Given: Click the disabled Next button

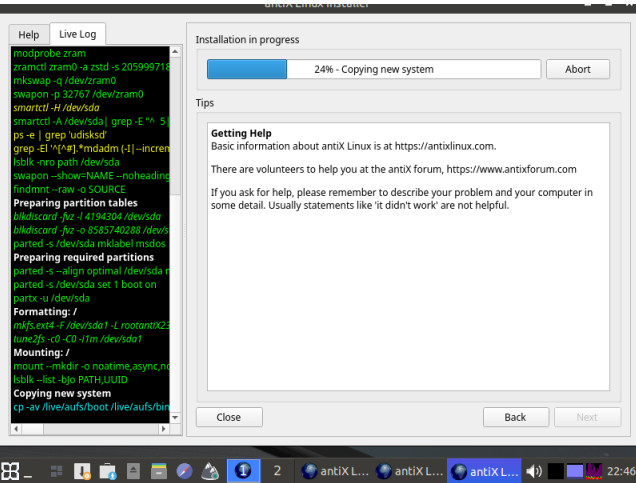Looking at the screenshot, I should (x=587, y=417).
